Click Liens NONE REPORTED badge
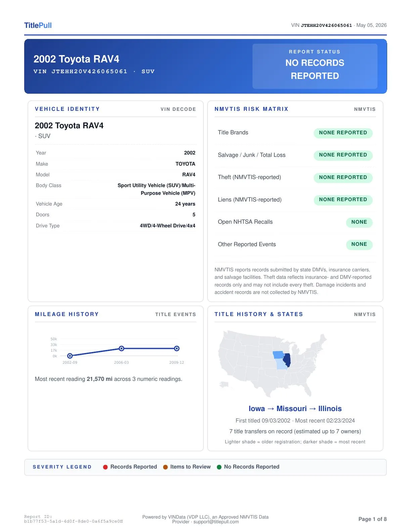This screenshot has height=532, width=411. click(343, 199)
